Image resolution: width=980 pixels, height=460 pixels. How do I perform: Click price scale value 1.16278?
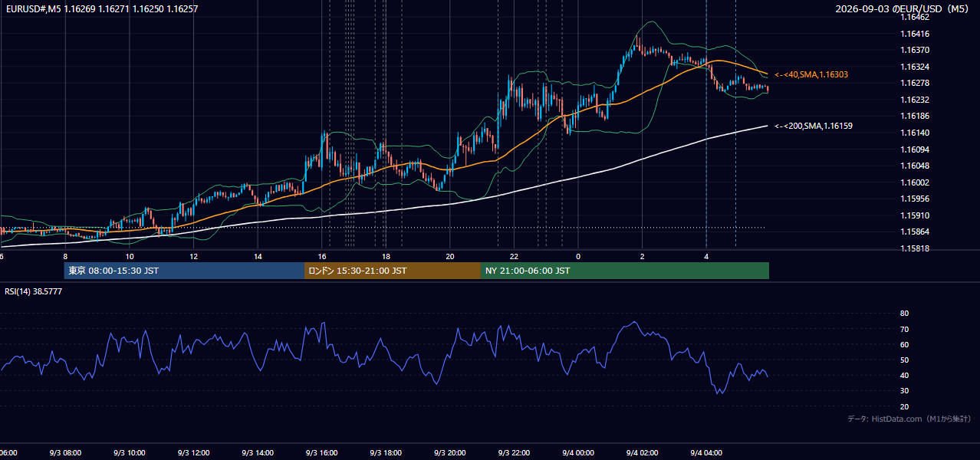click(916, 83)
